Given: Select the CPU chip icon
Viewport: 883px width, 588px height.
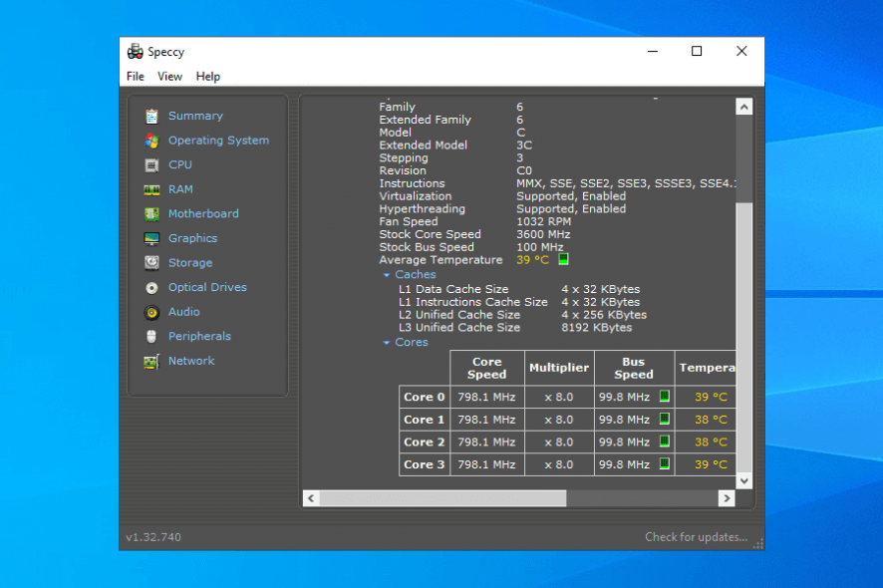Looking at the screenshot, I should tap(151, 165).
